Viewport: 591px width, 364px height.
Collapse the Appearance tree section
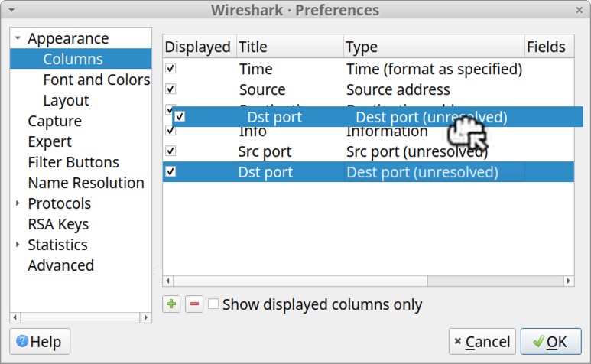18,38
